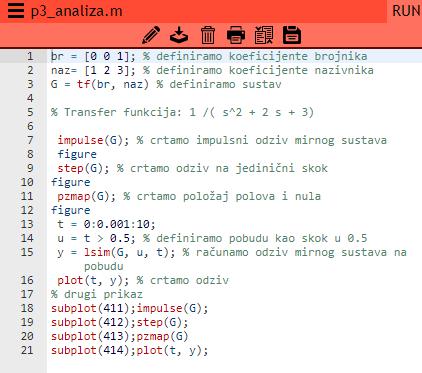Click comment 'crtamo odziv na jedinični skok'
Screen dimensions: 422x373
click(x=229, y=168)
